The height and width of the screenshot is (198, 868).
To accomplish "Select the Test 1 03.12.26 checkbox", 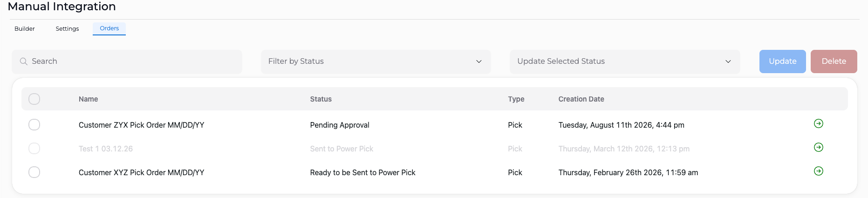I will coord(34,148).
